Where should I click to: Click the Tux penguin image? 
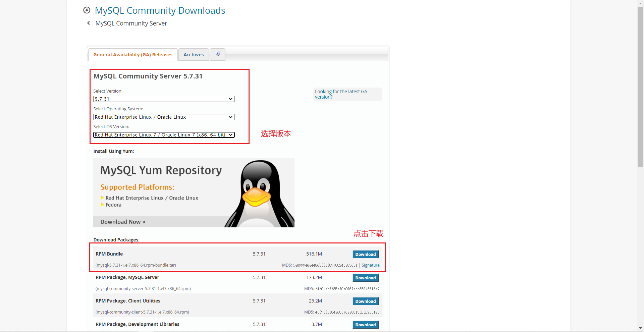click(x=259, y=193)
